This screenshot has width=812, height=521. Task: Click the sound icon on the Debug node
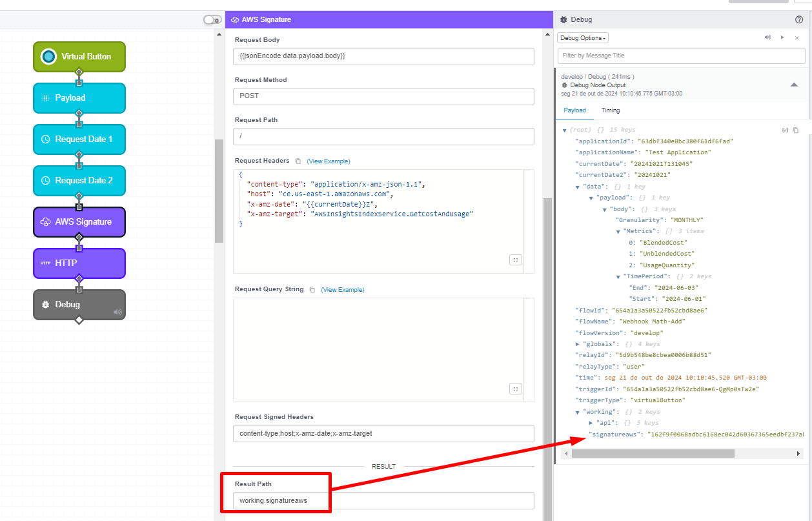coord(117,312)
